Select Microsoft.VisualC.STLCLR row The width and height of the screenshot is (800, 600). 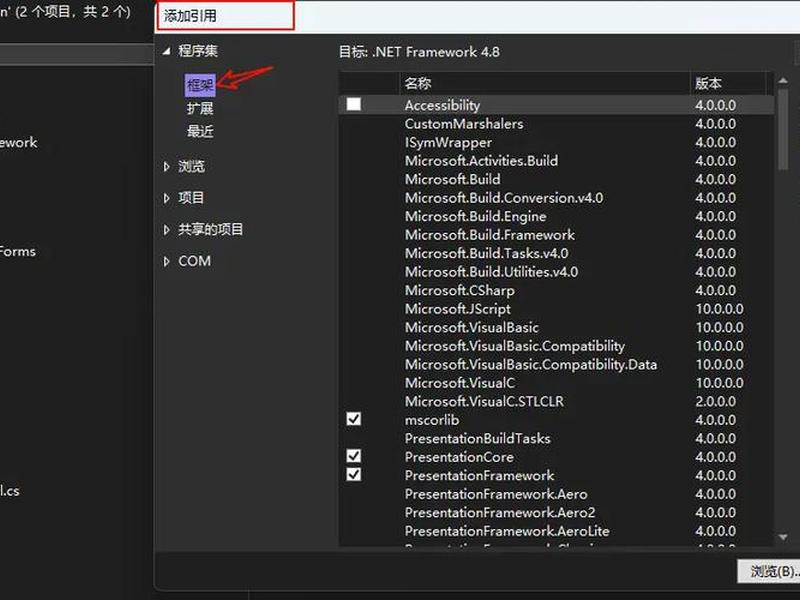pyautogui.click(x=556, y=401)
